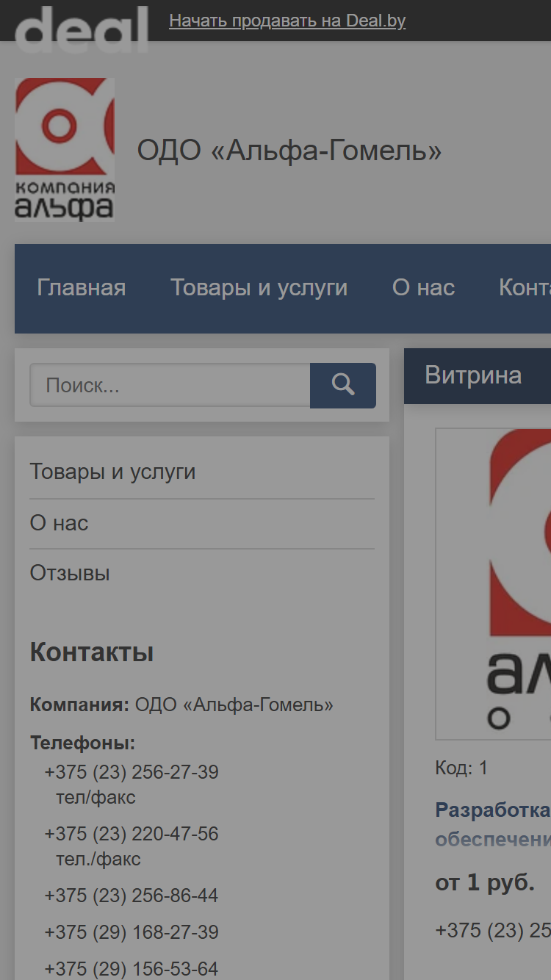551x980 pixels.
Task: Open О нас in blue navigation bar
Action: tap(423, 287)
